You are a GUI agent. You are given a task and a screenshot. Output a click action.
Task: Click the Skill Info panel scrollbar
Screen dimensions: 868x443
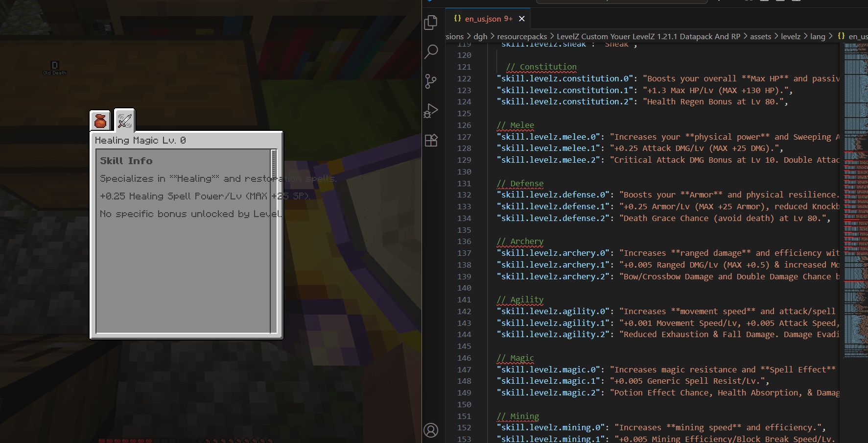coord(273,164)
